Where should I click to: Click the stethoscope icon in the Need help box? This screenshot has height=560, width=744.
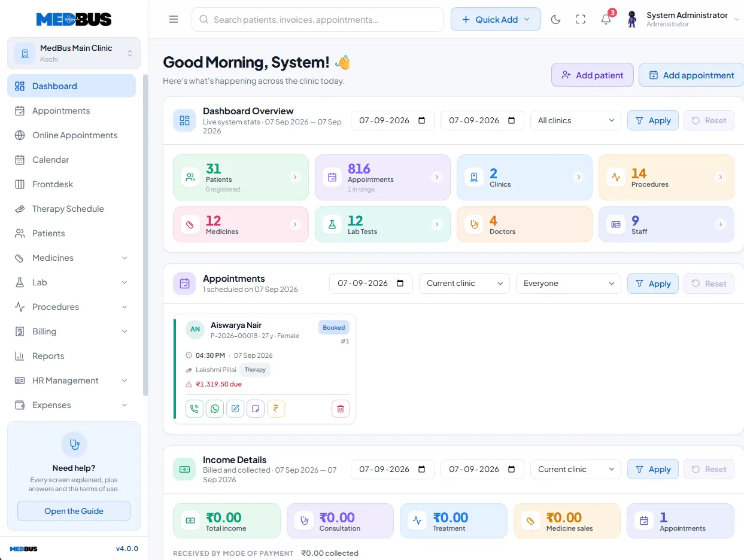(x=74, y=445)
